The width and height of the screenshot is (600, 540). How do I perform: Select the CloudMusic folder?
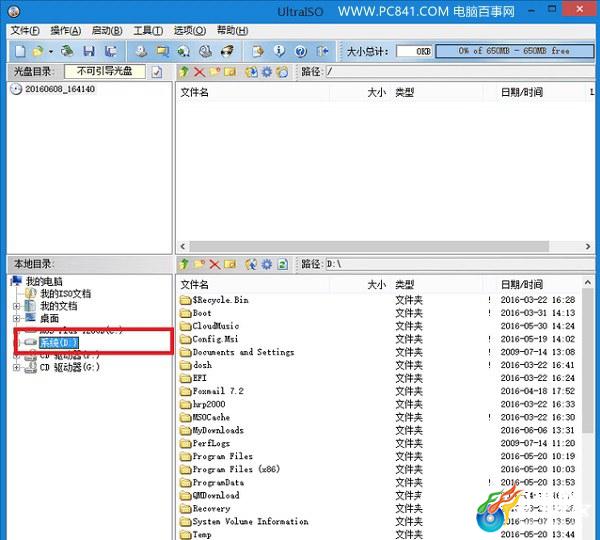coord(210,326)
